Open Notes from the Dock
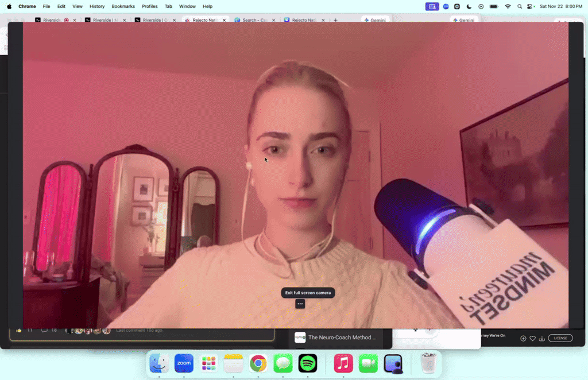This screenshot has height=380, width=588. coord(233,363)
